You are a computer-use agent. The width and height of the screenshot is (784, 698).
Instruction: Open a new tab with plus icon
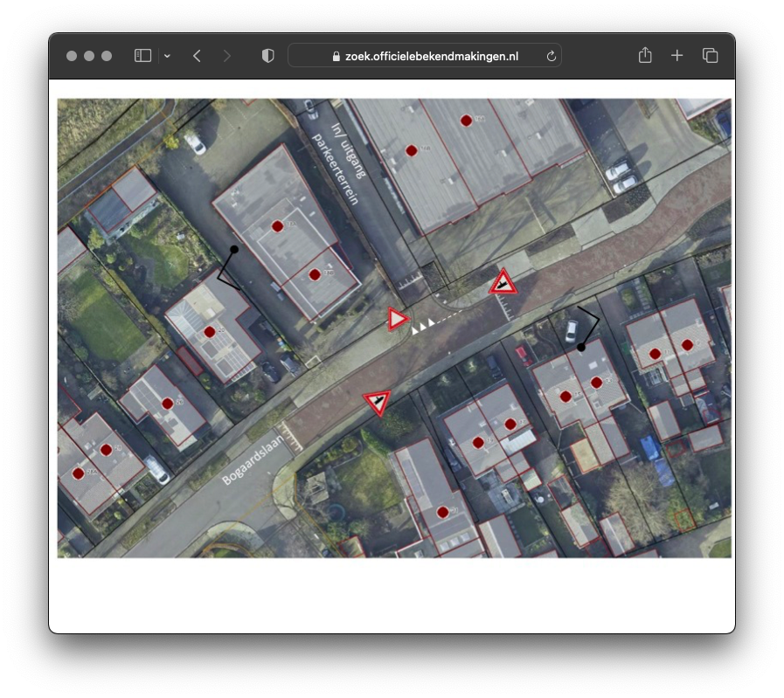(676, 55)
